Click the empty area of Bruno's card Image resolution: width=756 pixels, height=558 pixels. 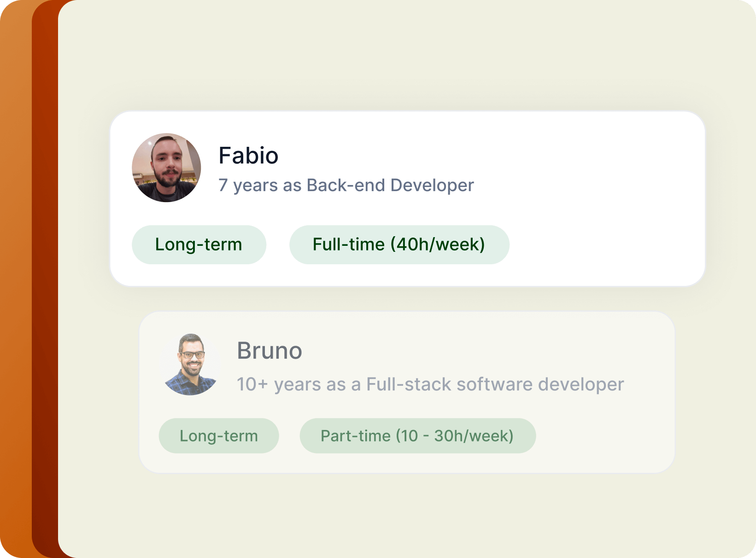click(599, 433)
